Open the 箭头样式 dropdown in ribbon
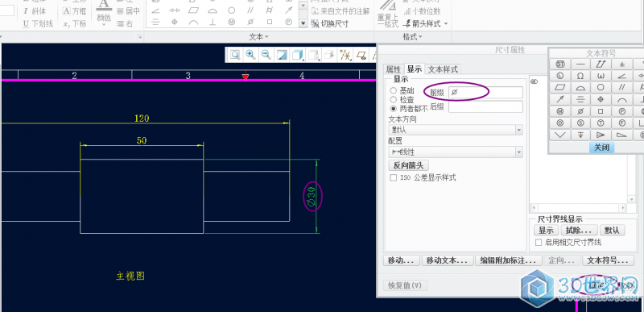This screenshot has height=312, width=644. coord(426,24)
